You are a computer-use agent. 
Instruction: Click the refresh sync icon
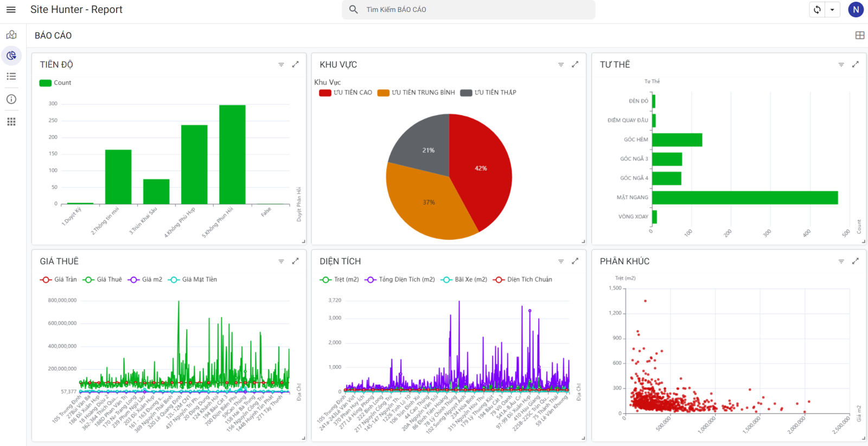817,10
